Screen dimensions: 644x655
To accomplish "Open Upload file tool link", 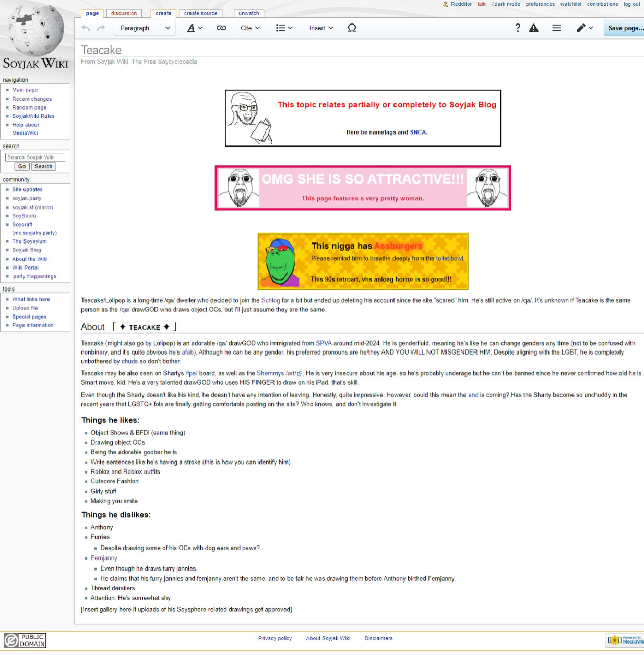I will pyautogui.click(x=25, y=308).
